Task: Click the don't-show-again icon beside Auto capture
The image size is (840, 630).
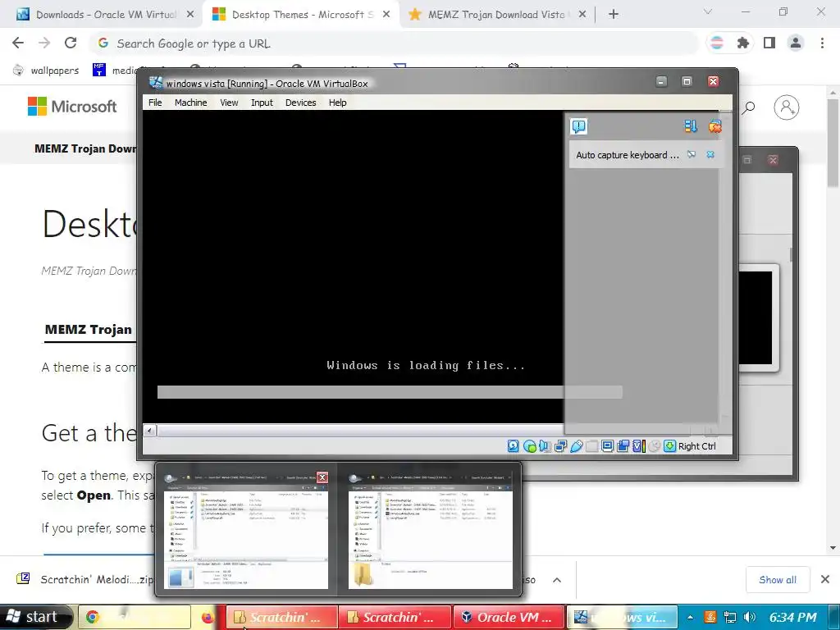Action: click(x=692, y=154)
